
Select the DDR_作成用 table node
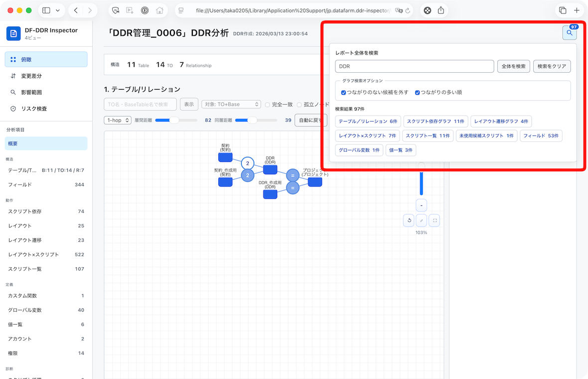[270, 194]
